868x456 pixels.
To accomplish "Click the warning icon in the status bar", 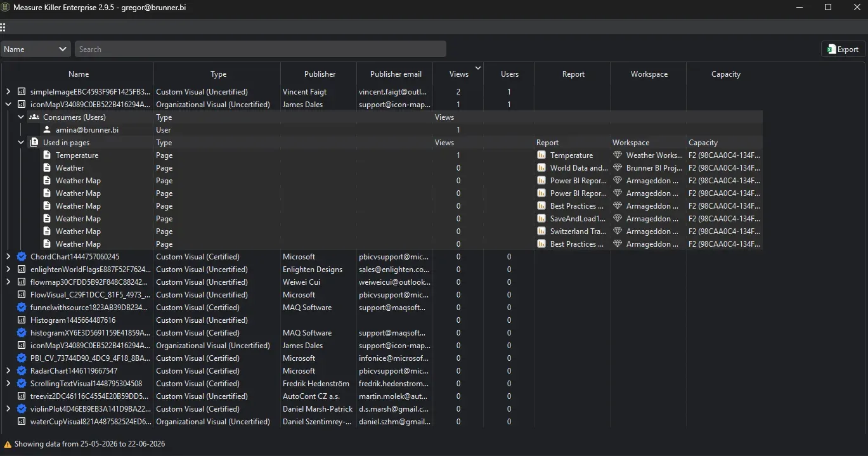I will click(x=8, y=445).
